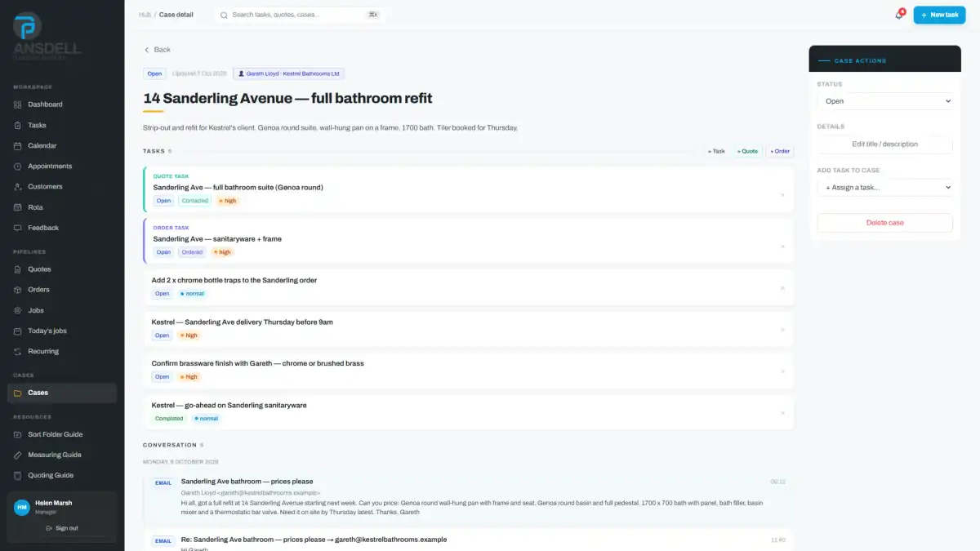Add a new task with + Task
980x551 pixels.
pos(716,151)
